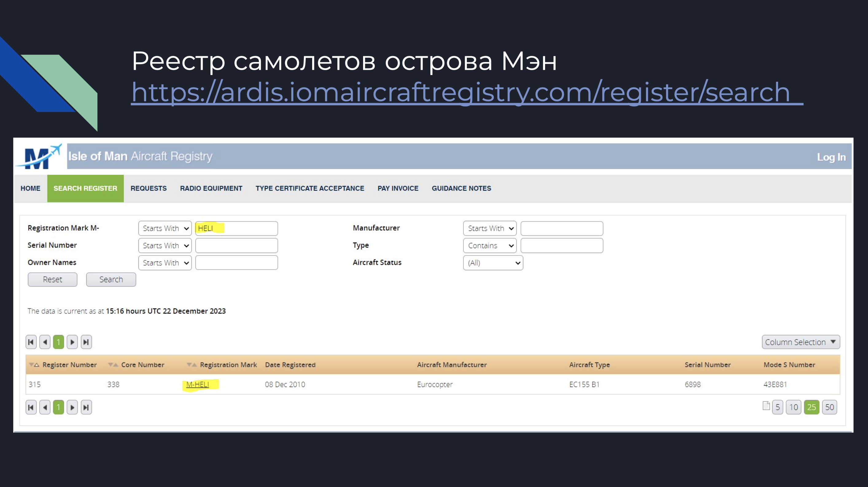Screen dimensions: 868x487
Task: Click the register number 315 cell
Action: [x=34, y=384]
